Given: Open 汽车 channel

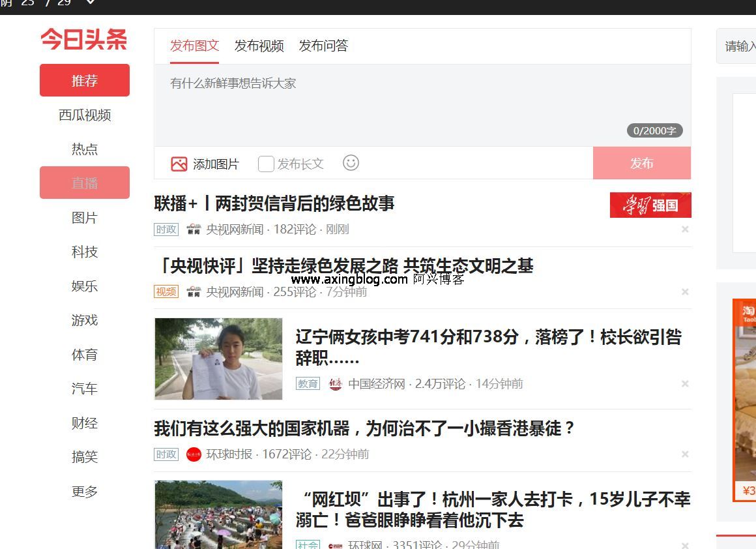Looking at the screenshot, I should 84,389.
